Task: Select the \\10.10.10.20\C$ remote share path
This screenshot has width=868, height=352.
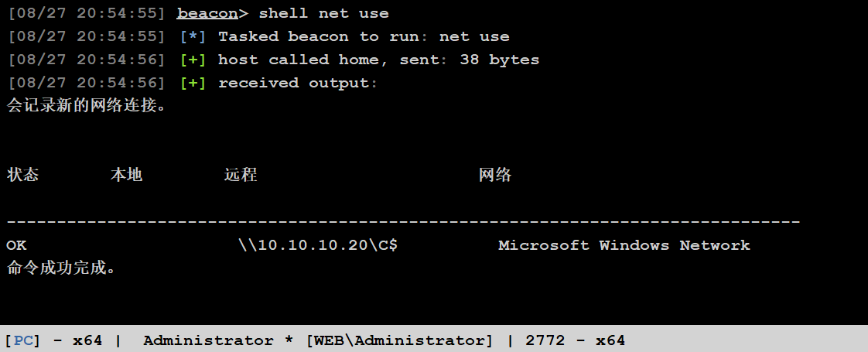Action: [318, 245]
